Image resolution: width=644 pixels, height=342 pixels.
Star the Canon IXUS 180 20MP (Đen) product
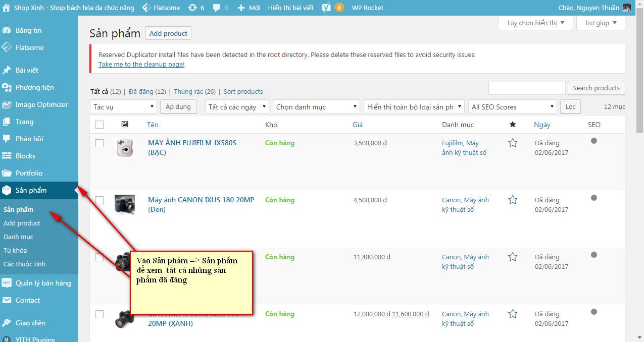513,200
